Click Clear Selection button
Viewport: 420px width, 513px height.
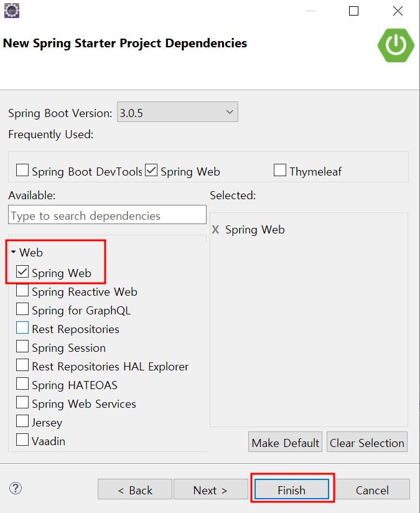367,442
